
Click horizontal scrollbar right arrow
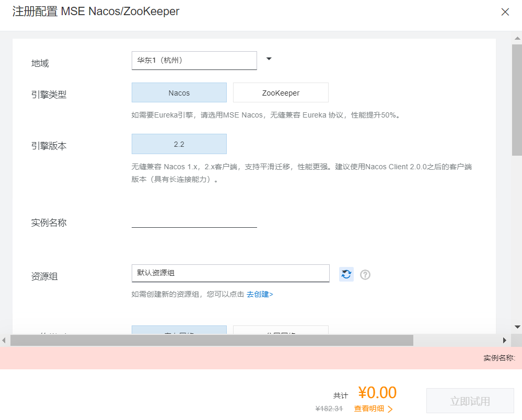505,340
